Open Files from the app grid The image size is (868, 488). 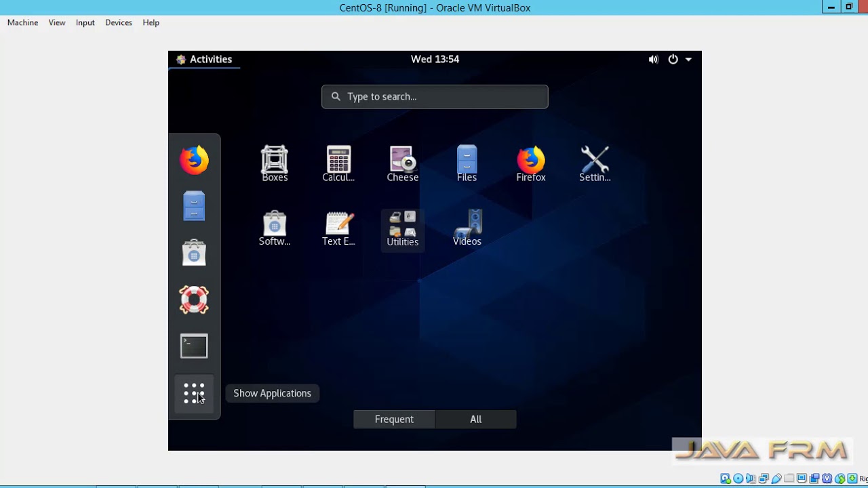click(x=467, y=164)
